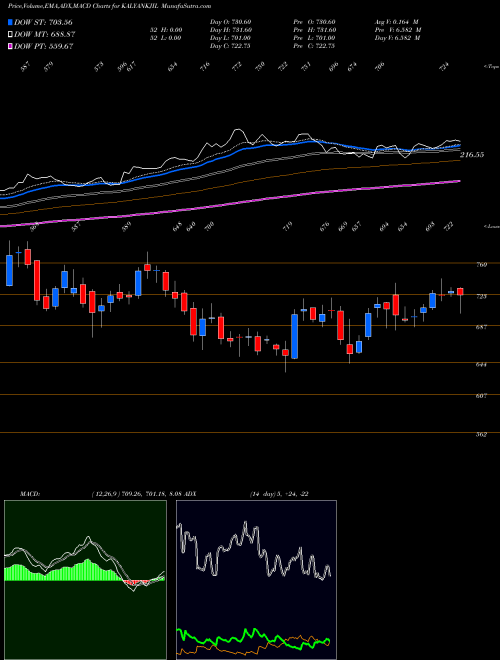
Task: Click the tall blue candlestick at the chart bottom
Action: pos(295,336)
